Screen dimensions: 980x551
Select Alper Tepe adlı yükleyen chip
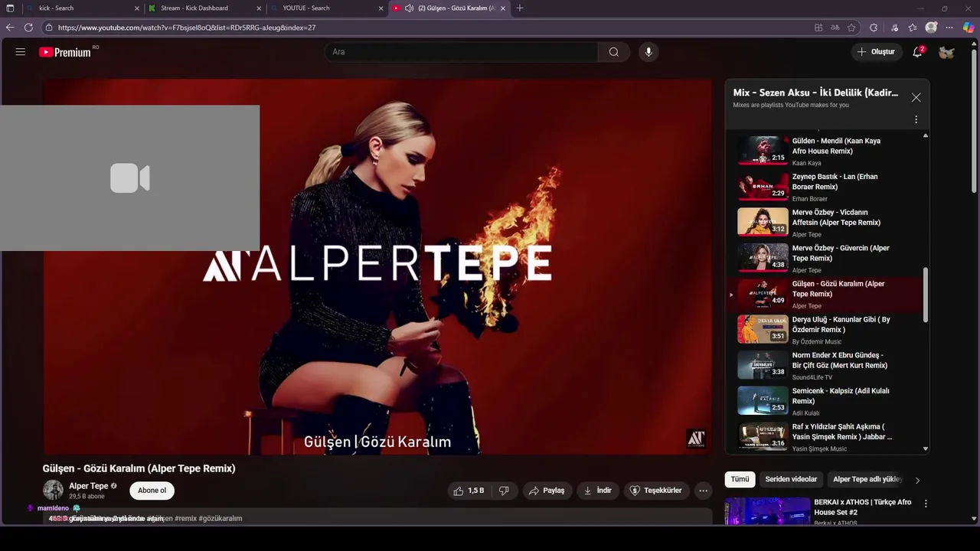pos(867,480)
